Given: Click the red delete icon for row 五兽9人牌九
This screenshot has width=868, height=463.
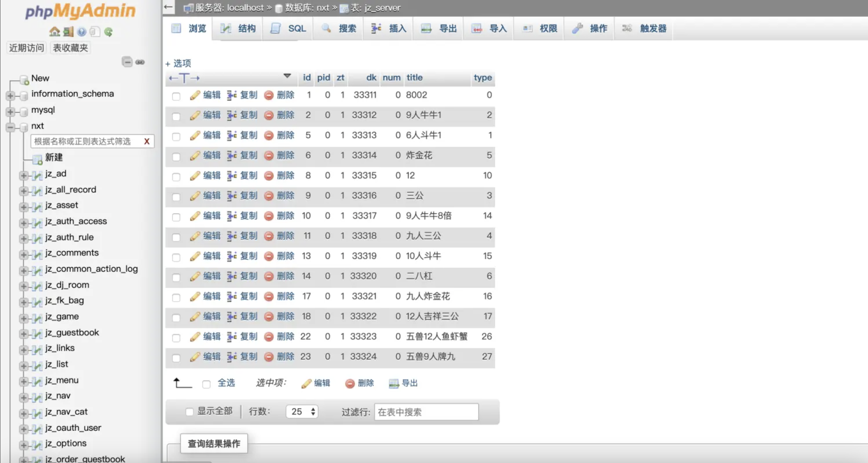Looking at the screenshot, I should click(268, 357).
